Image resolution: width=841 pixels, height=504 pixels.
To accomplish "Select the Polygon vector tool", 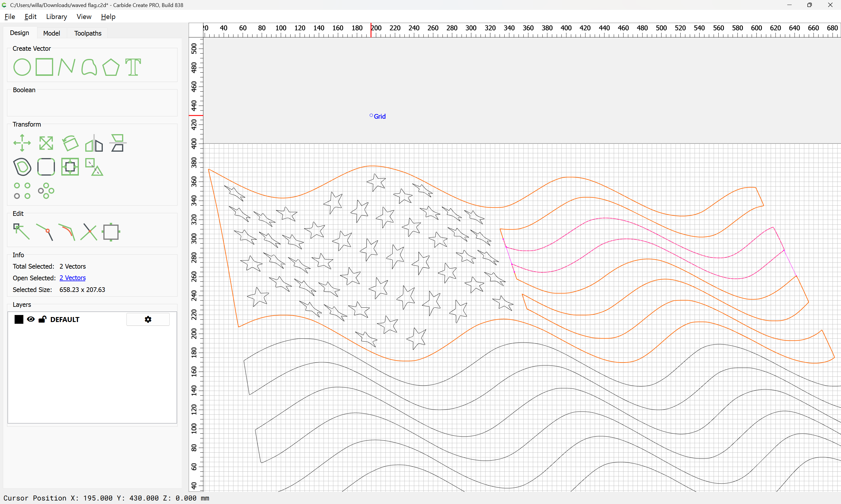I will tap(111, 67).
